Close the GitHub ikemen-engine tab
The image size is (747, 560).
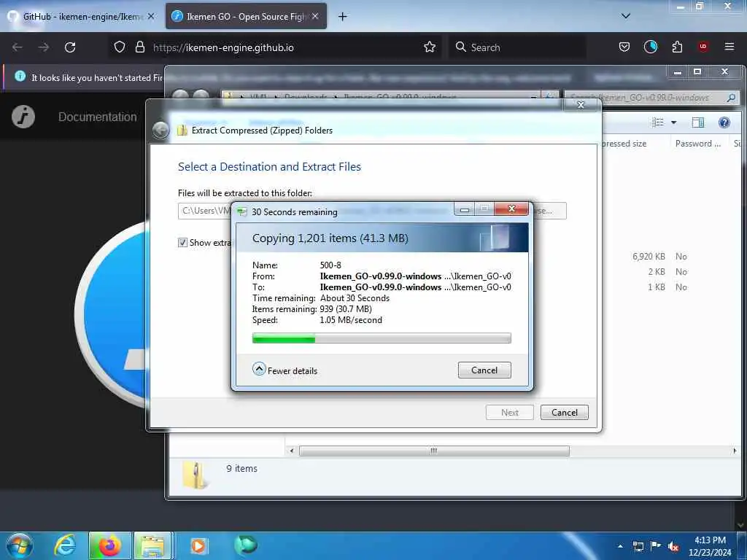pyautogui.click(x=151, y=16)
